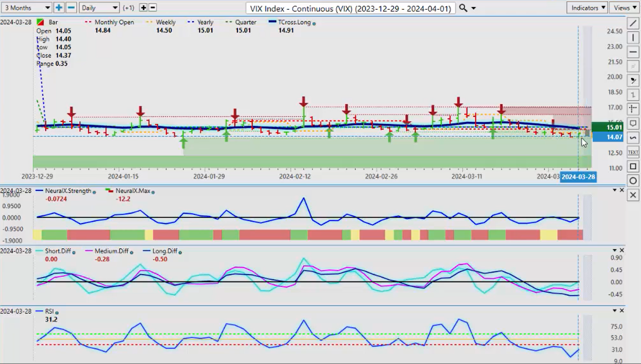The image size is (641, 364).
Task: Select the stepped zigzag line tool
Action: point(633,95)
